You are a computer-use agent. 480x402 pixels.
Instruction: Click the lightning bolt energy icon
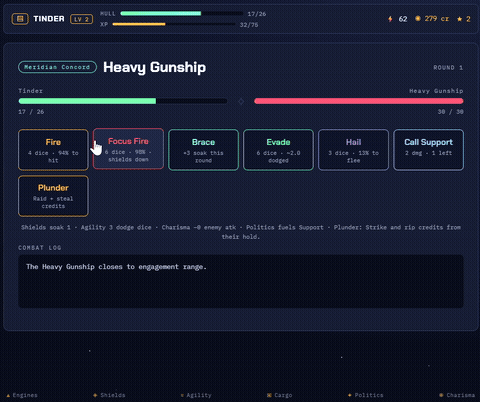(390, 19)
